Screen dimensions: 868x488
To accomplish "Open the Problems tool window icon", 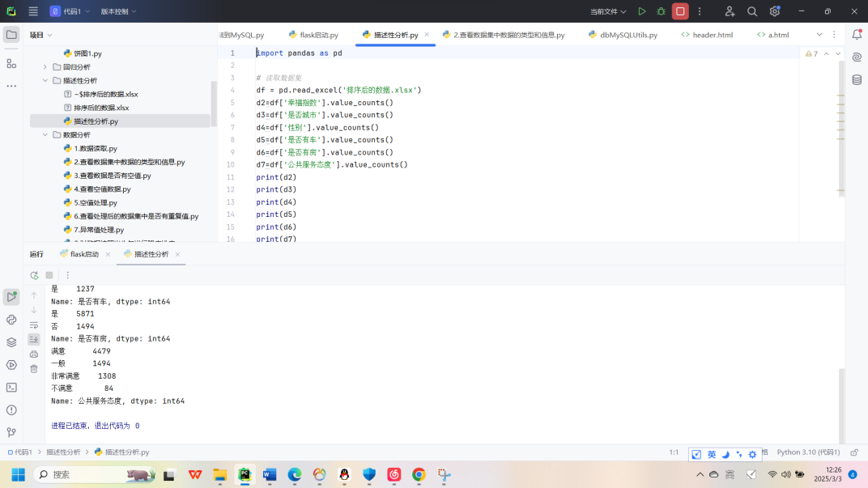I will coord(11,410).
